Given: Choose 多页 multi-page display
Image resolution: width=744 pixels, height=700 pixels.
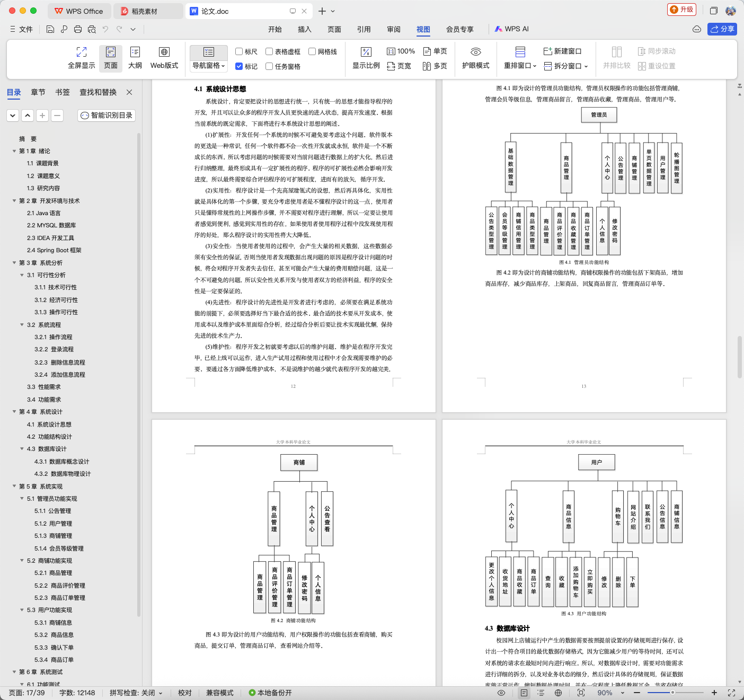Looking at the screenshot, I should [435, 66].
